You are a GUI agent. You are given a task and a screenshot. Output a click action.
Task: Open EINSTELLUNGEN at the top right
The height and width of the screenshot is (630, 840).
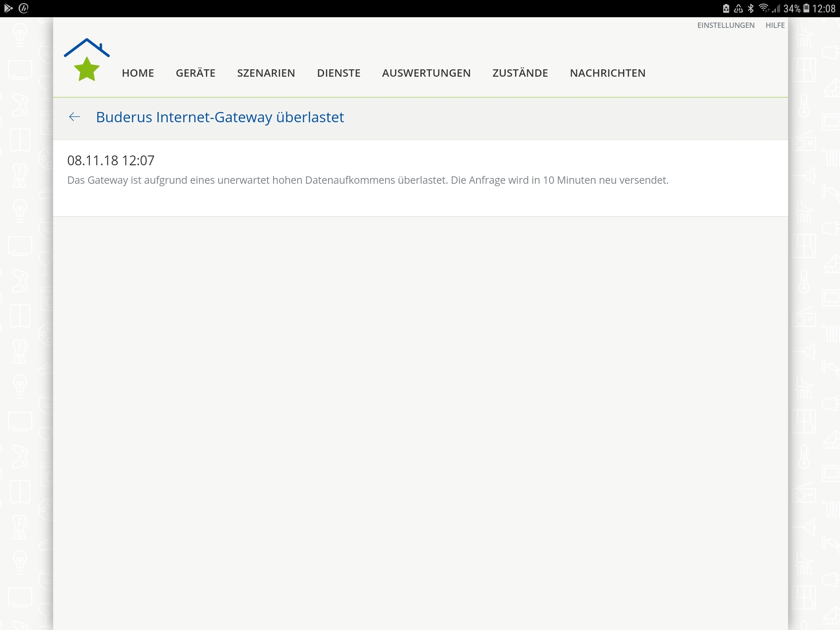coord(726,25)
